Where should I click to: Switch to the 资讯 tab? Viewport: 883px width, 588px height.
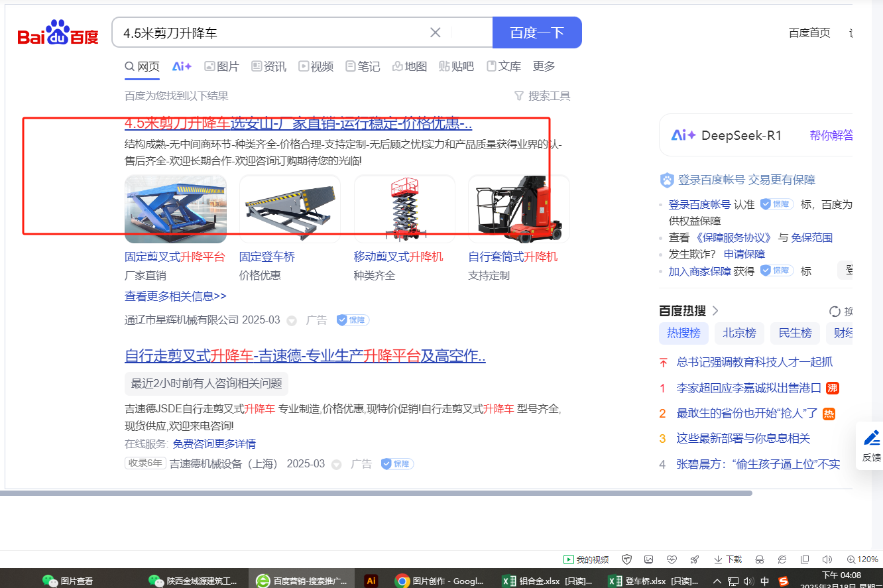268,66
